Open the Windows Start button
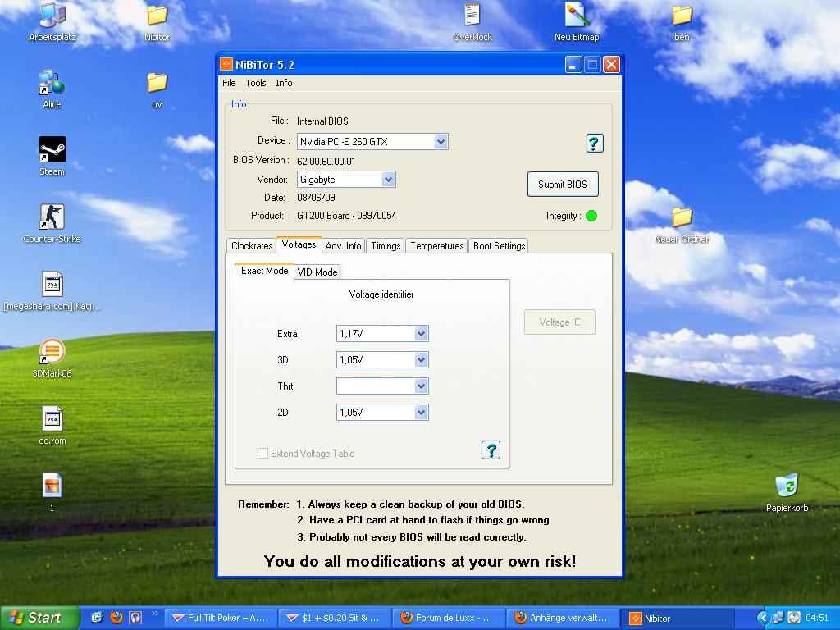The image size is (840, 630). click(39, 618)
